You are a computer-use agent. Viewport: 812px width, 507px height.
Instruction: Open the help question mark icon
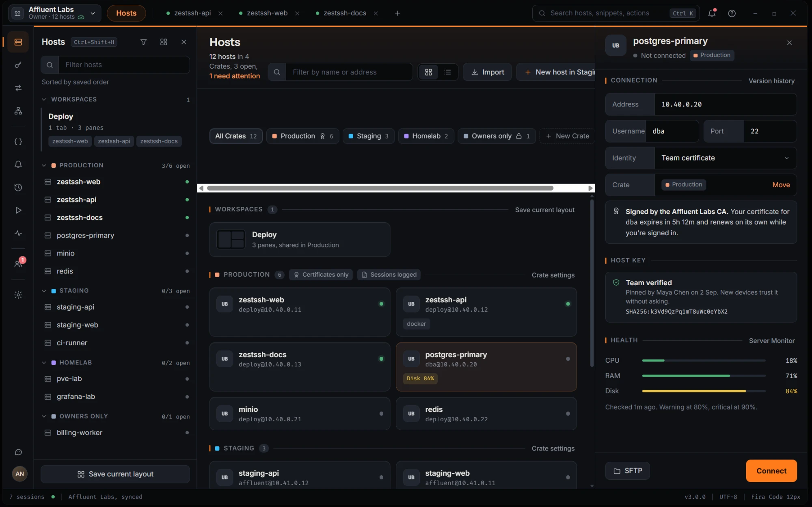(x=732, y=13)
